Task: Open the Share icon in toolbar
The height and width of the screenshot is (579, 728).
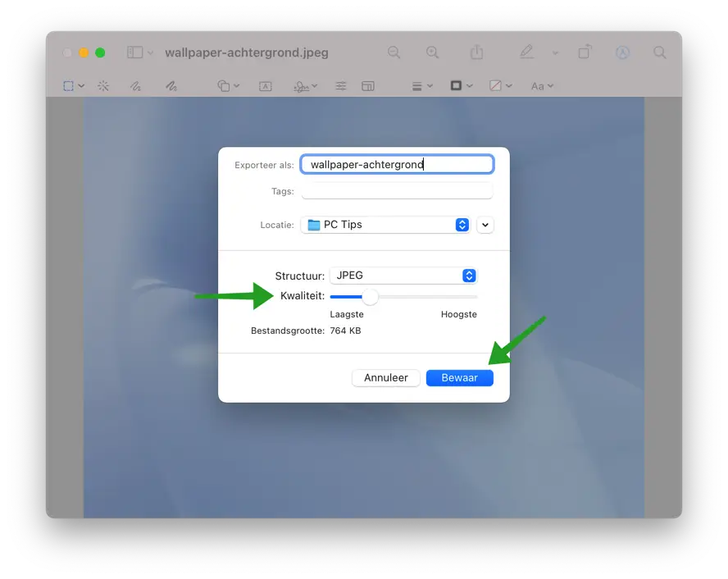Action: click(477, 52)
